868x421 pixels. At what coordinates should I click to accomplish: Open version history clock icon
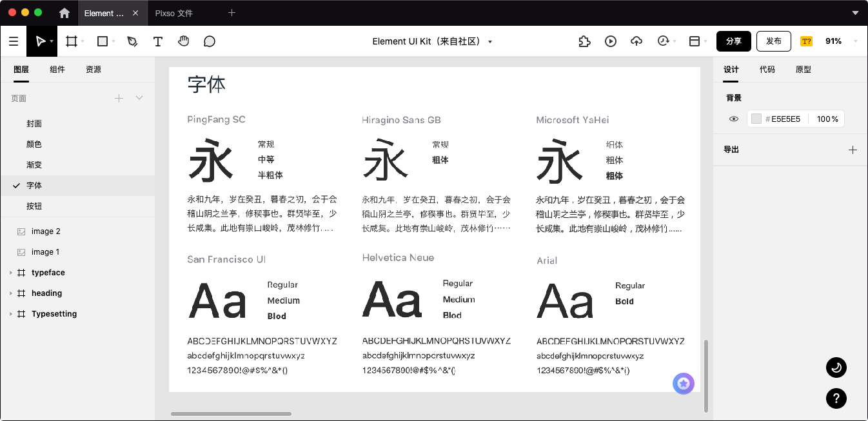pyautogui.click(x=663, y=41)
